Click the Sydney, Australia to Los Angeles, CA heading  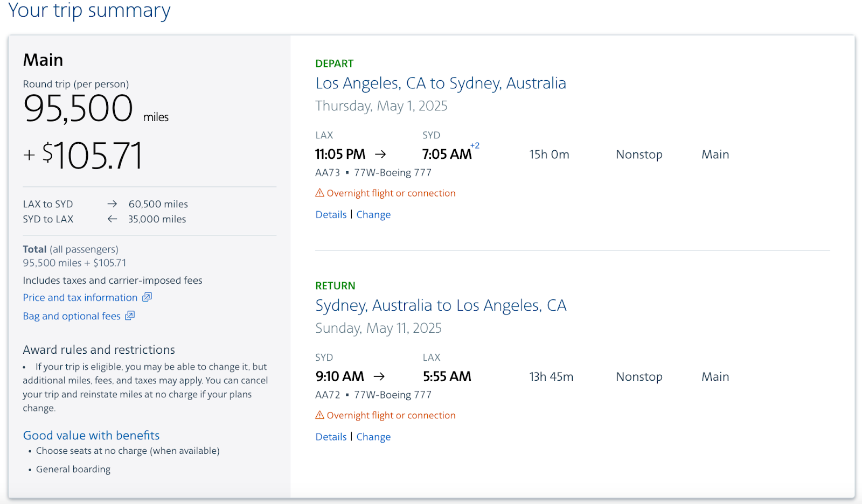pyautogui.click(x=441, y=306)
